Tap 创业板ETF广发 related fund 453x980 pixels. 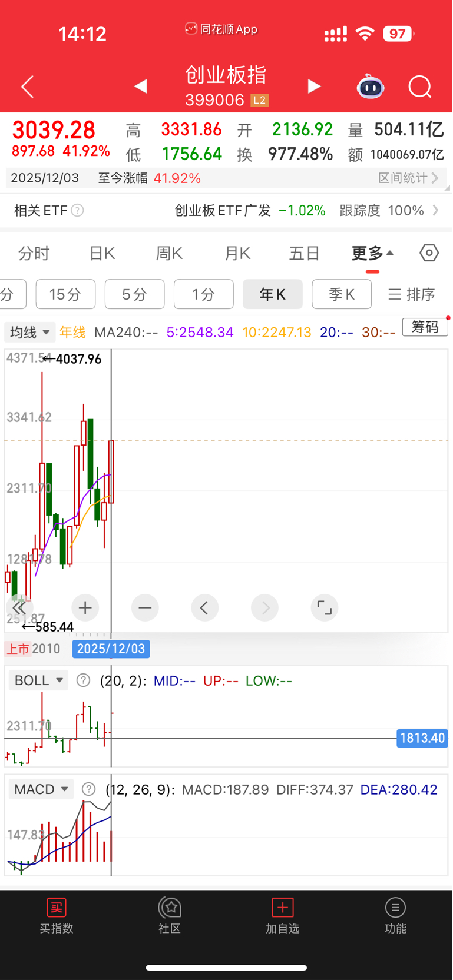coord(222,210)
